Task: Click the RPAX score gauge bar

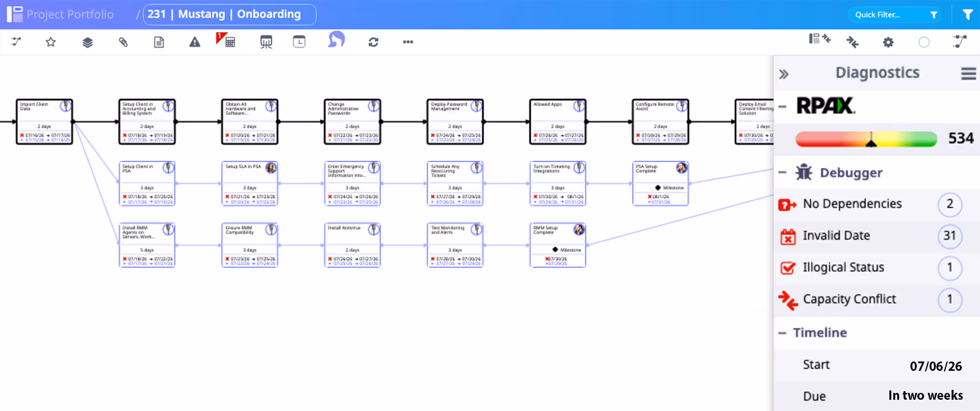Action: click(866, 139)
